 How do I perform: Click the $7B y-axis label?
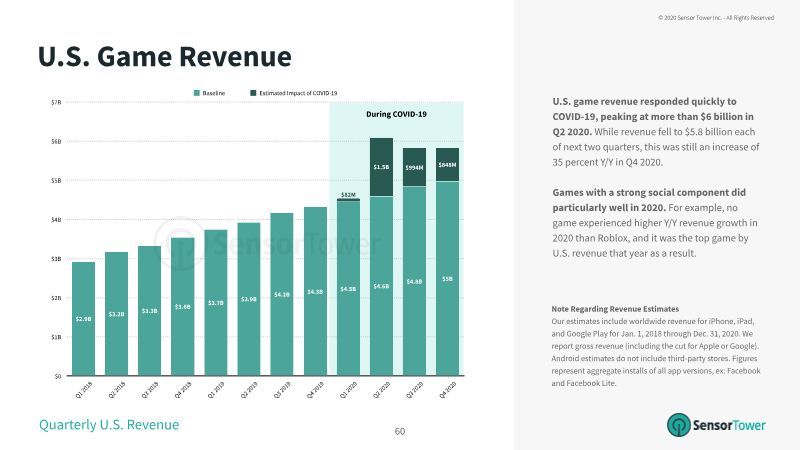click(x=56, y=102)
